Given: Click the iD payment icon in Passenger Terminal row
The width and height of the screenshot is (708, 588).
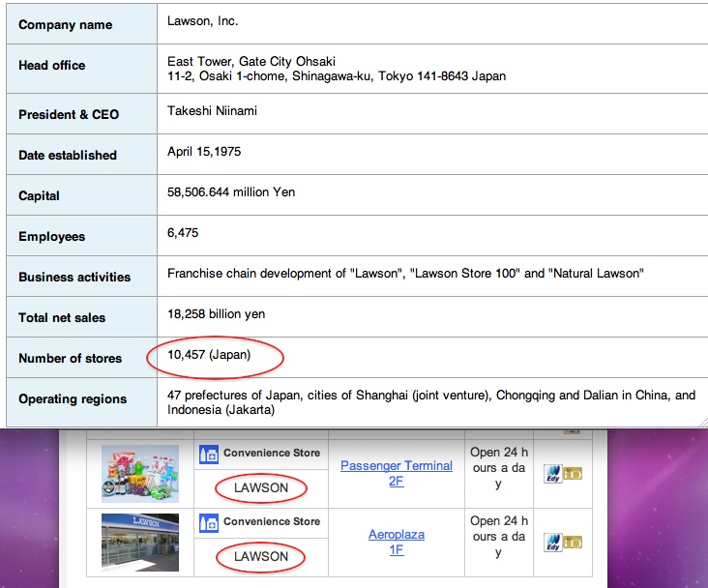Looking at the screenshot, I should point(573,474).
